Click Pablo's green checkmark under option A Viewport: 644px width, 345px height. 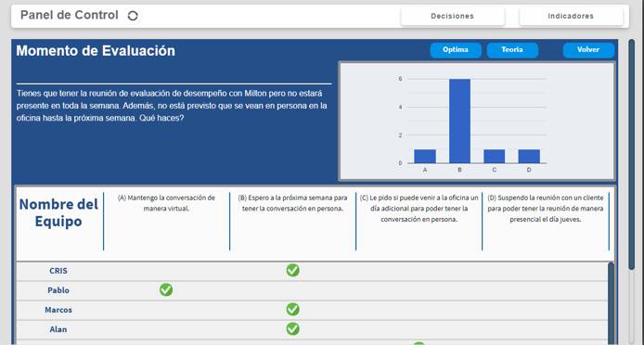click(166, 290)
